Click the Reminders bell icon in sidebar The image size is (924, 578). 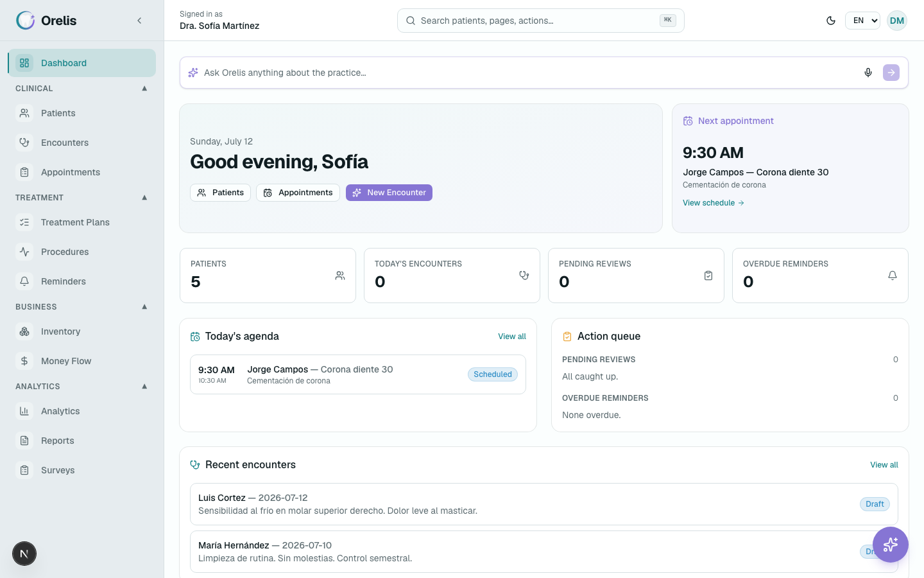tap(24, 281)
